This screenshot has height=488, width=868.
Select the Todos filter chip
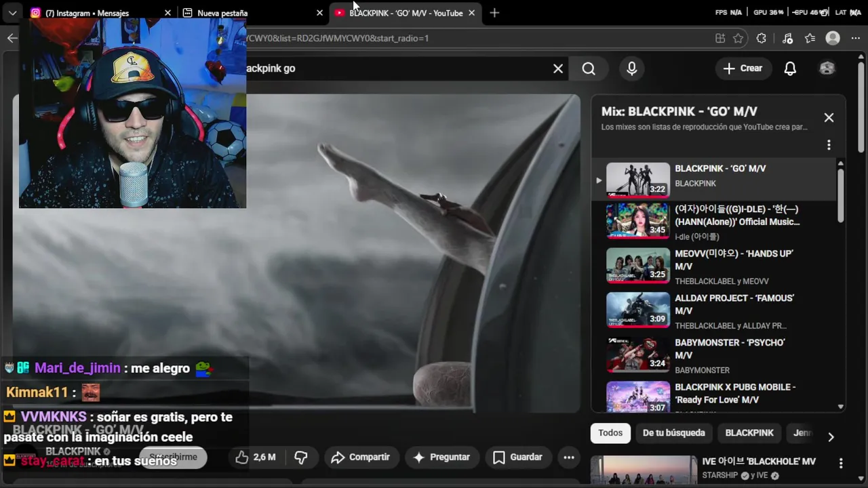610,433
